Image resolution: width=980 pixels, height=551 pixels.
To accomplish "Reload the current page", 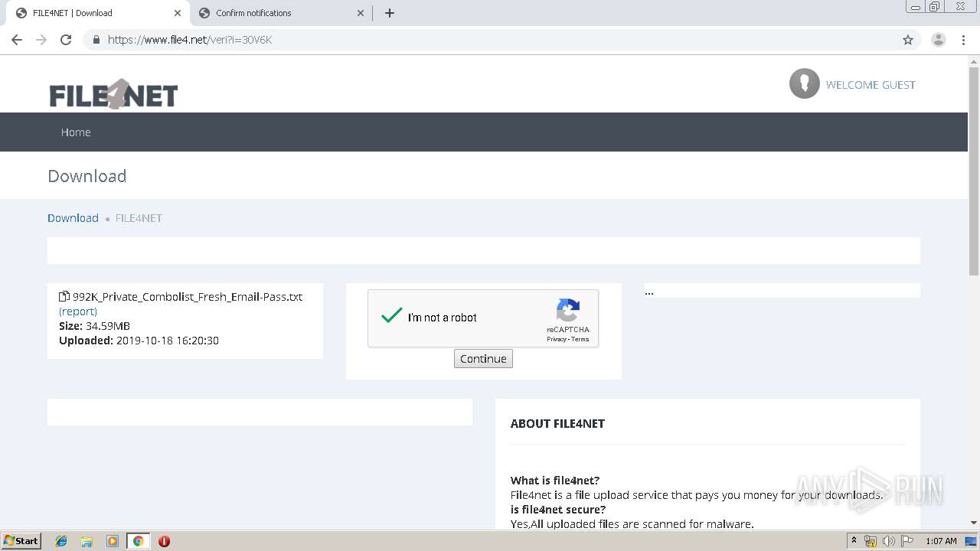I will (x=66, y=40).
